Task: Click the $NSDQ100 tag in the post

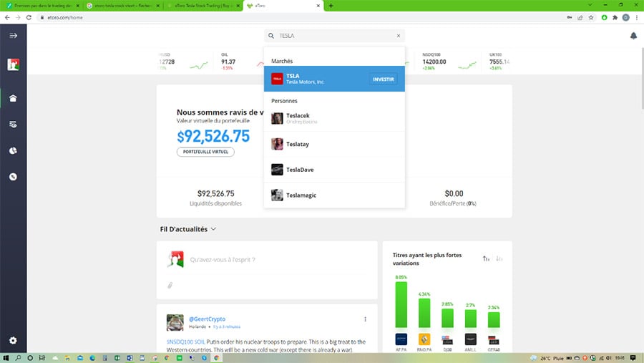Action: coord(180,342)
